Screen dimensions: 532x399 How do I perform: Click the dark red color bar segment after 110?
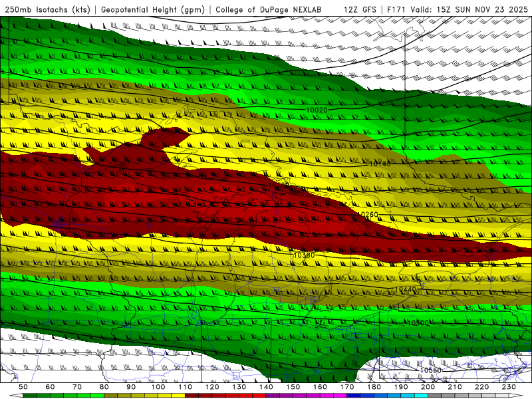click(192, 396)
